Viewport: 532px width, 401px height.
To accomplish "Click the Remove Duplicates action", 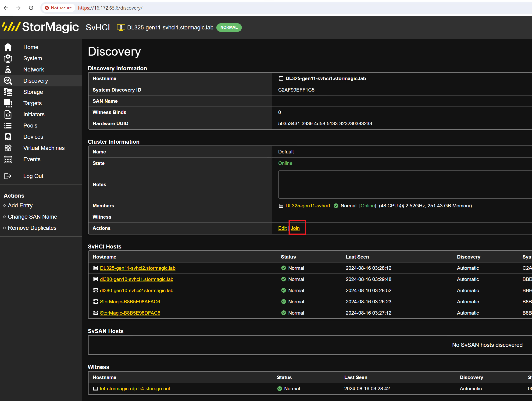I will pos(32,228).
